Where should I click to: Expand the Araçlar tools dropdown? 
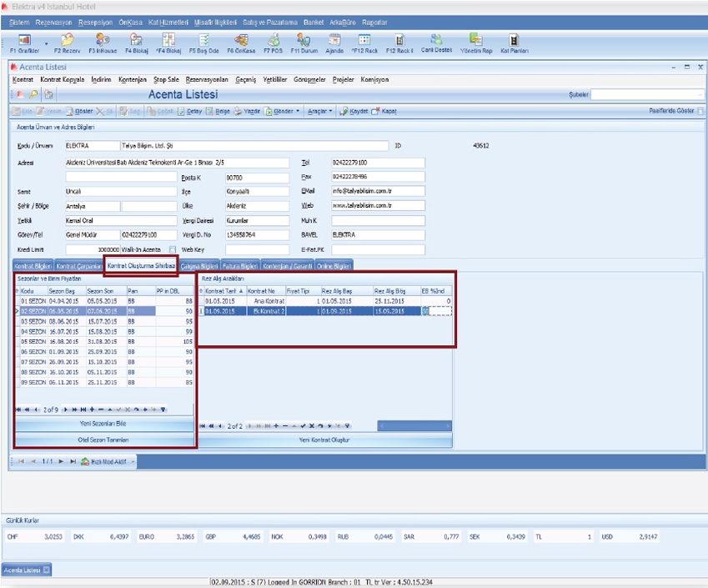pyautogui.click(x=319, y=110)
